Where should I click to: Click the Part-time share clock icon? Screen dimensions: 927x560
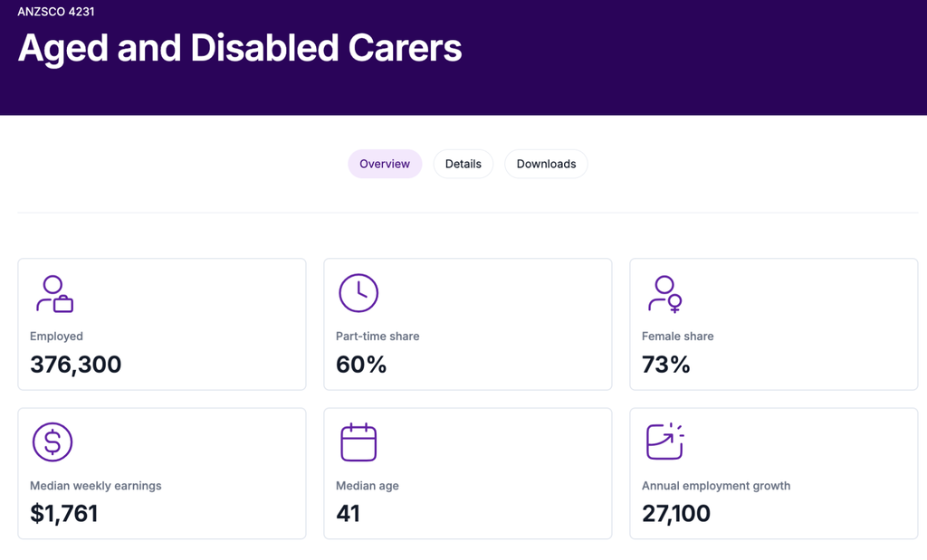click(x=358, y=293)
